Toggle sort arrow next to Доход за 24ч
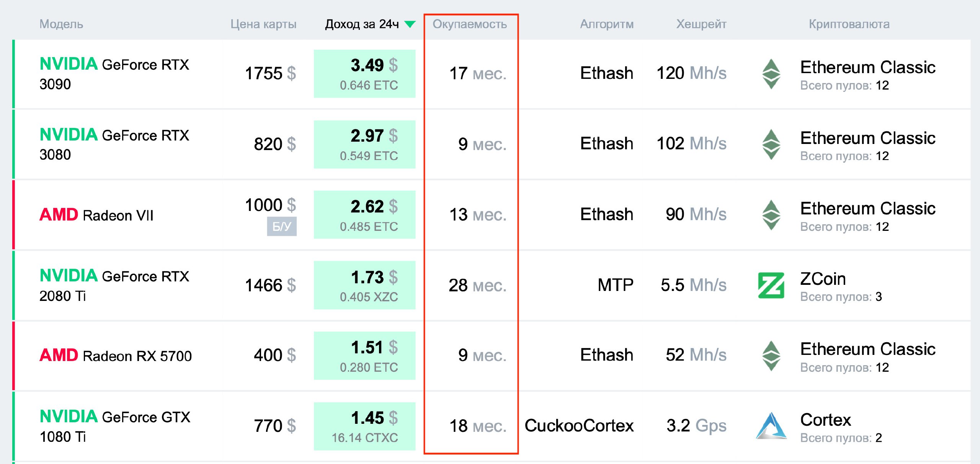The height and width of the screenshot is (464, 980). tap(410, 24)
